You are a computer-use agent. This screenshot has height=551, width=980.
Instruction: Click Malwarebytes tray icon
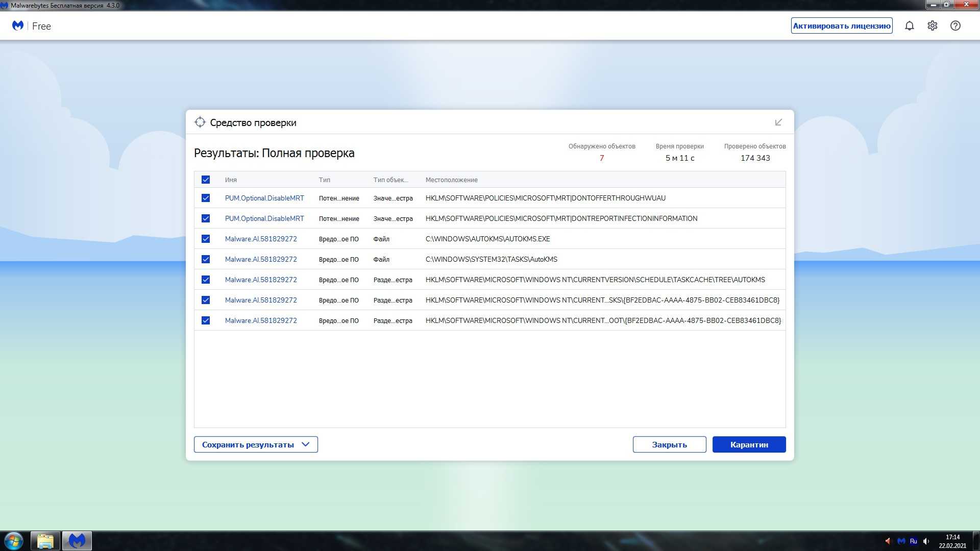click(x=901, y=541)
